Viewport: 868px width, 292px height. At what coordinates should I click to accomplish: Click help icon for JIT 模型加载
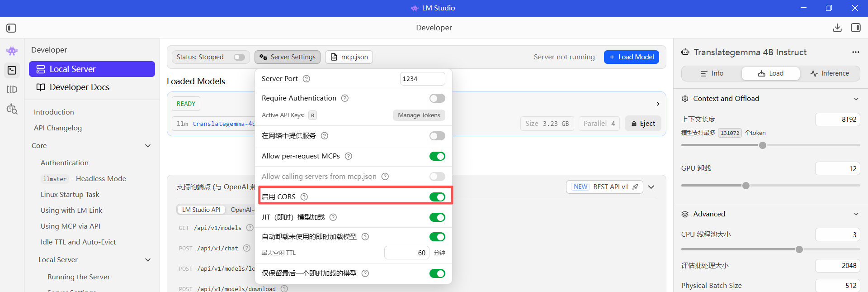(x=333, y=217)
